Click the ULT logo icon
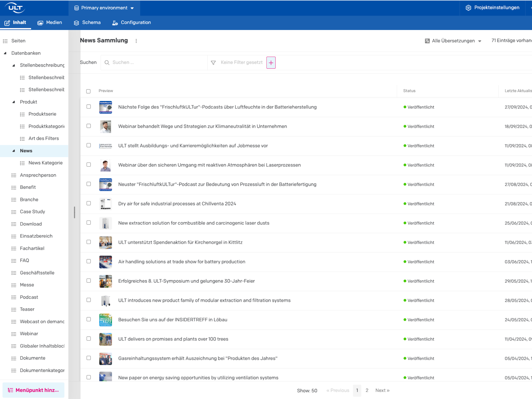 pyautogui.click(x=15, y=8)
